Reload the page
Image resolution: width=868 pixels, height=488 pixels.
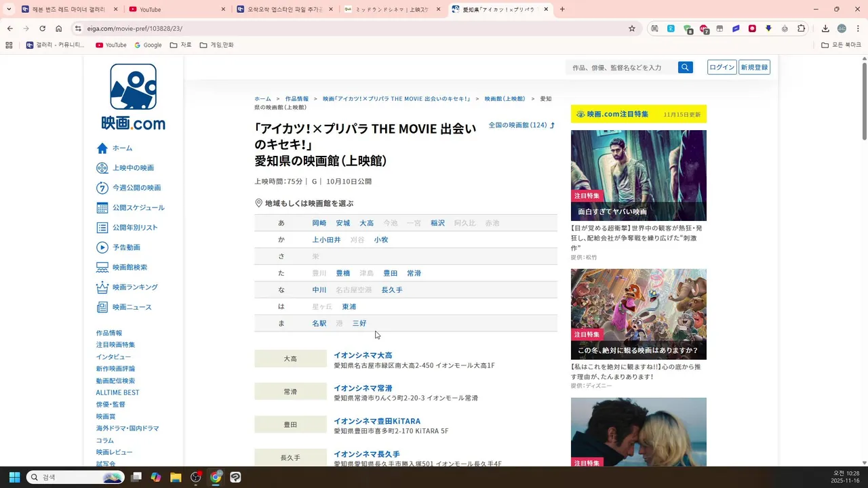[42, 28]
